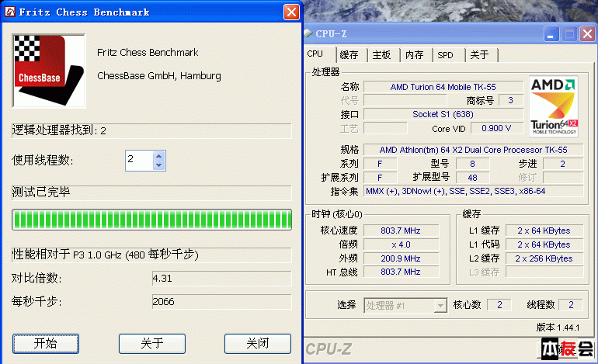Click the 测试已完毕 status text
598x364 pixels.
[x=41, y=192]
